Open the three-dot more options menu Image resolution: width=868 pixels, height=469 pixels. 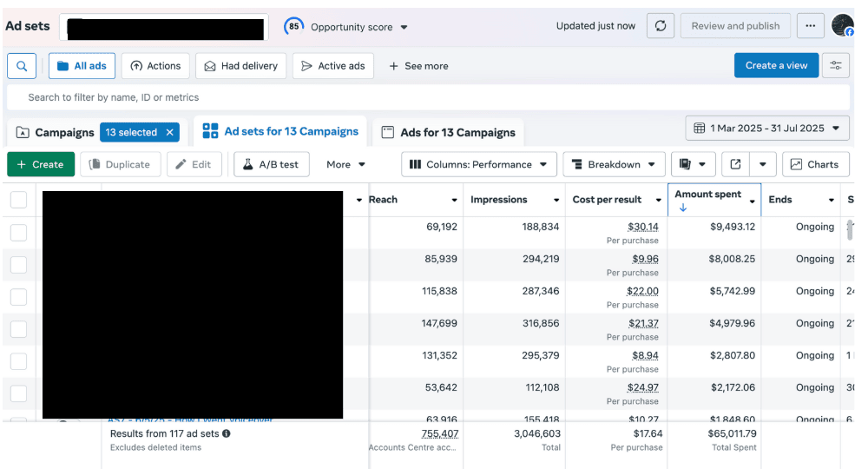(x=810, y=26)
